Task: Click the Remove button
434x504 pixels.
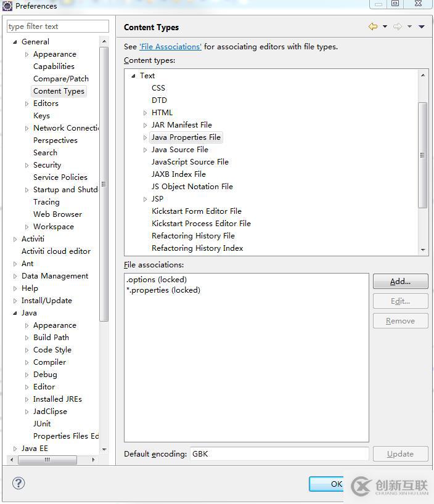Action: pos(401,321)
